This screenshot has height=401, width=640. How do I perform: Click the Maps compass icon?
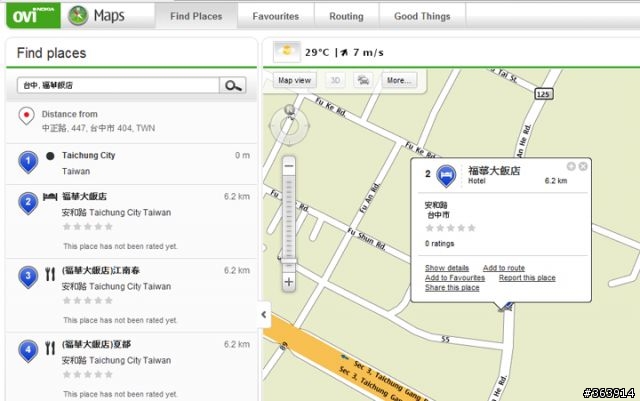pyautogui.click(x=78, y=16)
